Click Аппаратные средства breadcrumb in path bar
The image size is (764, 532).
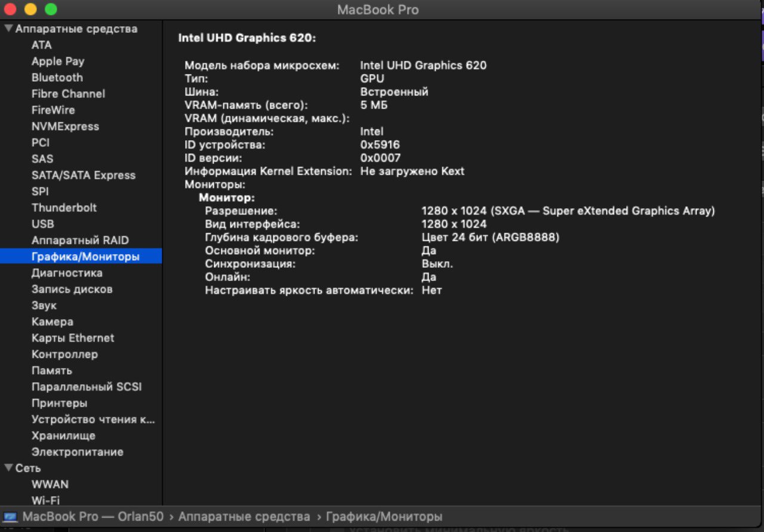(244, 516)
